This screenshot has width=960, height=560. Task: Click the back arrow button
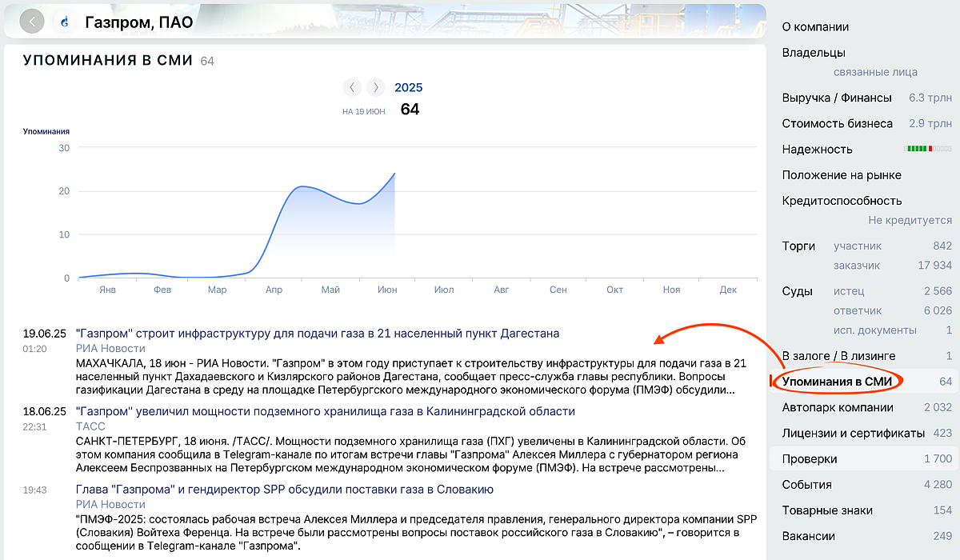pos(32,22)
